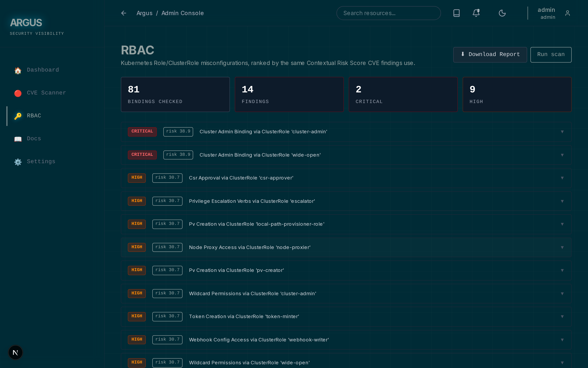Image resolution: width=588 pixels, height=368 pixels.
Task: Click title "Privilege Escalation Verbs via ClusterRole 'escalator'"
Action: tap(252, 201)
